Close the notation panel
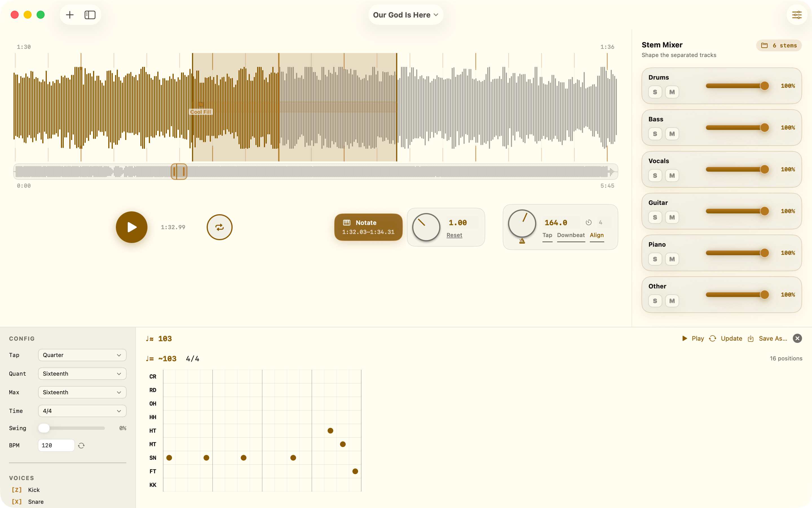This screenshot has height=508, width=812. click(x=797, y=338)
